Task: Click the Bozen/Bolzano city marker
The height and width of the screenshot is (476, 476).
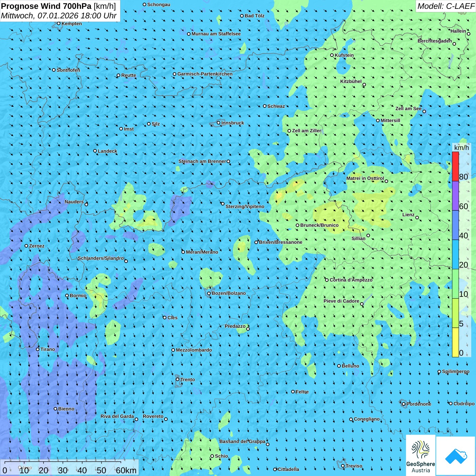Action: point(209,293)
